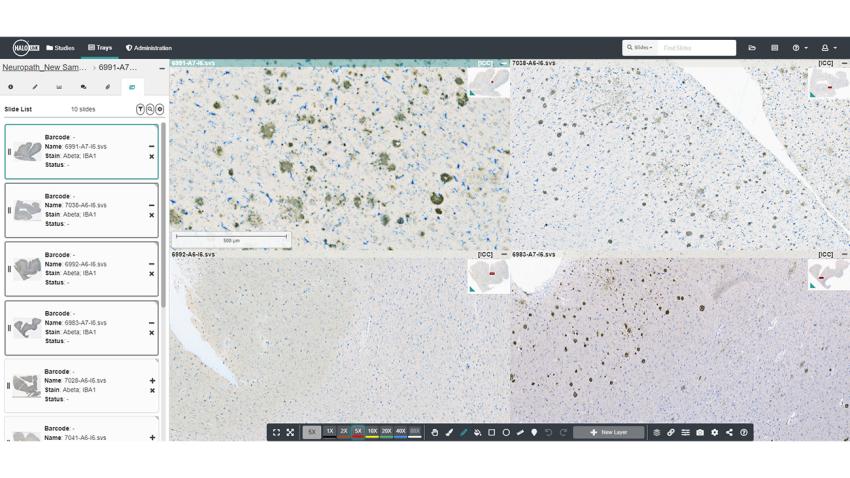Choose the ellipse annotation tool
850x478 pixels.
point(506,433)
